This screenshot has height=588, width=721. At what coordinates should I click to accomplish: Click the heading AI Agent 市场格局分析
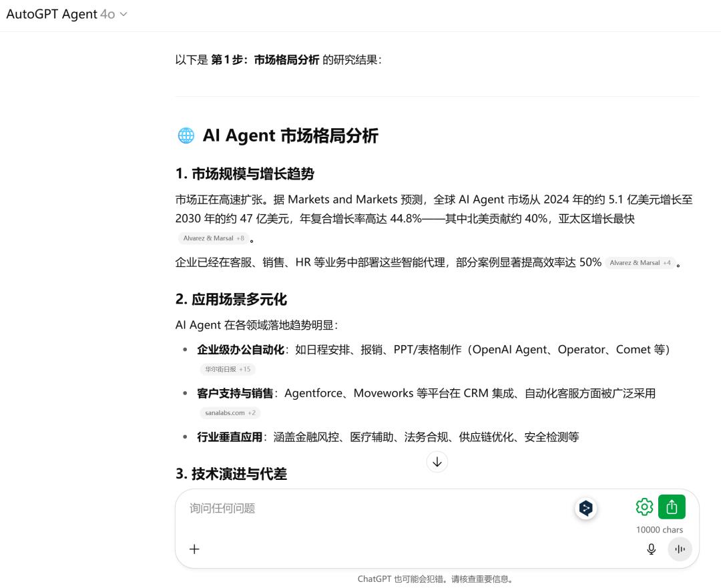[290, 135]
